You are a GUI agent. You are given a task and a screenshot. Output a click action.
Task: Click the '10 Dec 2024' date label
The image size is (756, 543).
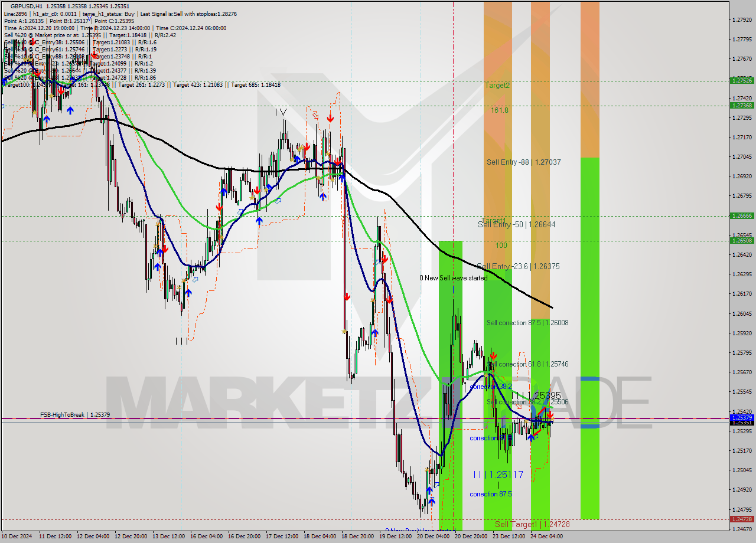(17, 537)
